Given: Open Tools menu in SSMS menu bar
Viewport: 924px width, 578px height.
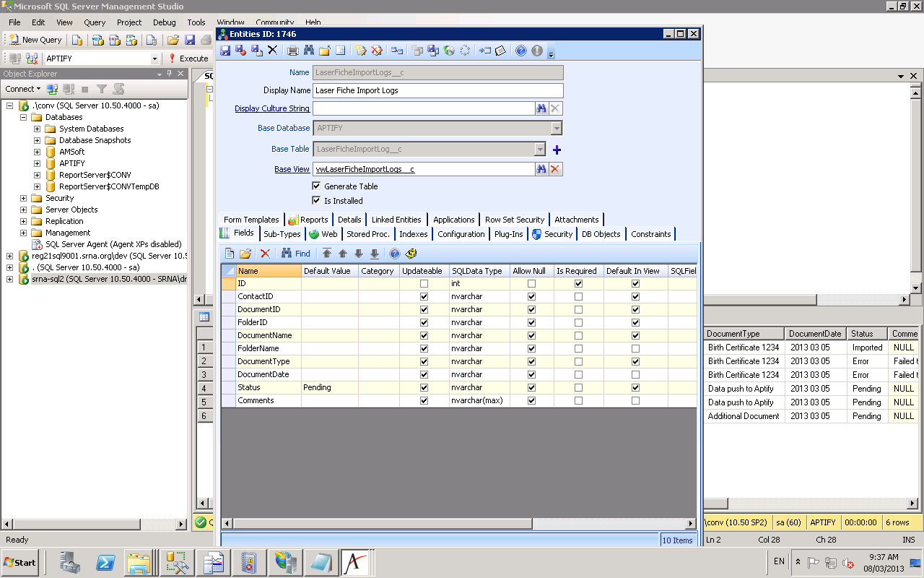Looking at the screenshot, I should coord(196,22).
